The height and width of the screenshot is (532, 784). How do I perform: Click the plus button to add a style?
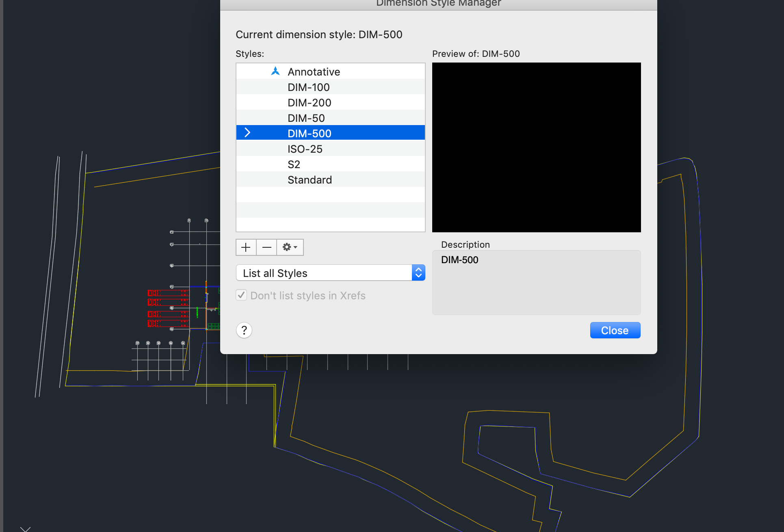[x=246, y=247]
